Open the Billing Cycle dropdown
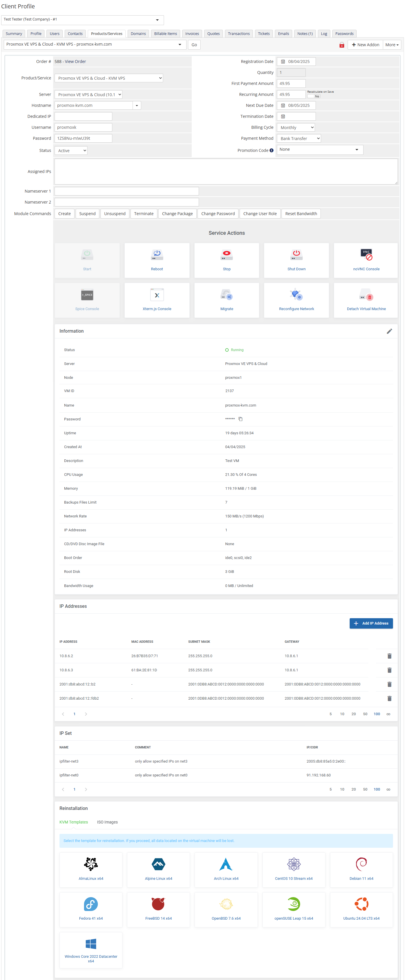Viewport: 410px width, 980px height. [296, 127]
